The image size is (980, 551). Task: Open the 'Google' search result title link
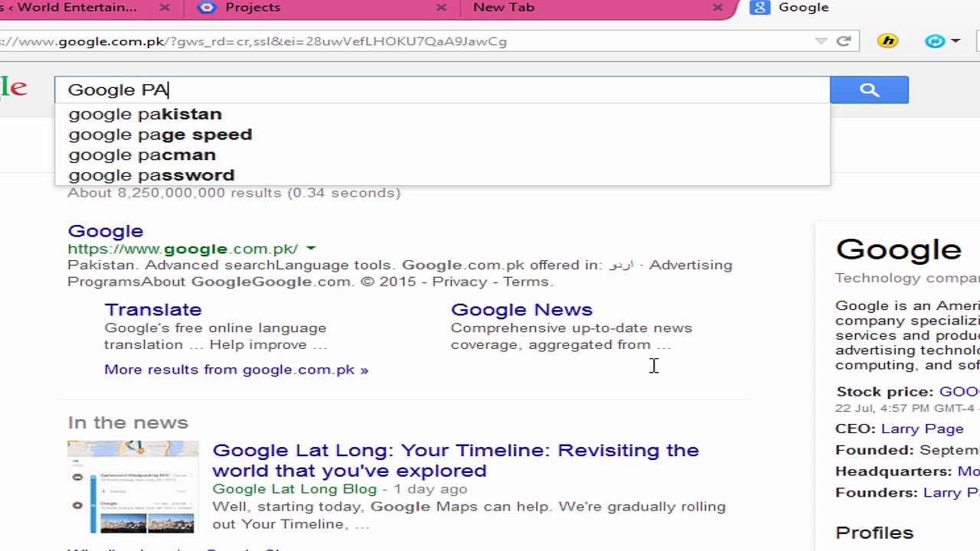click(105, 231)
